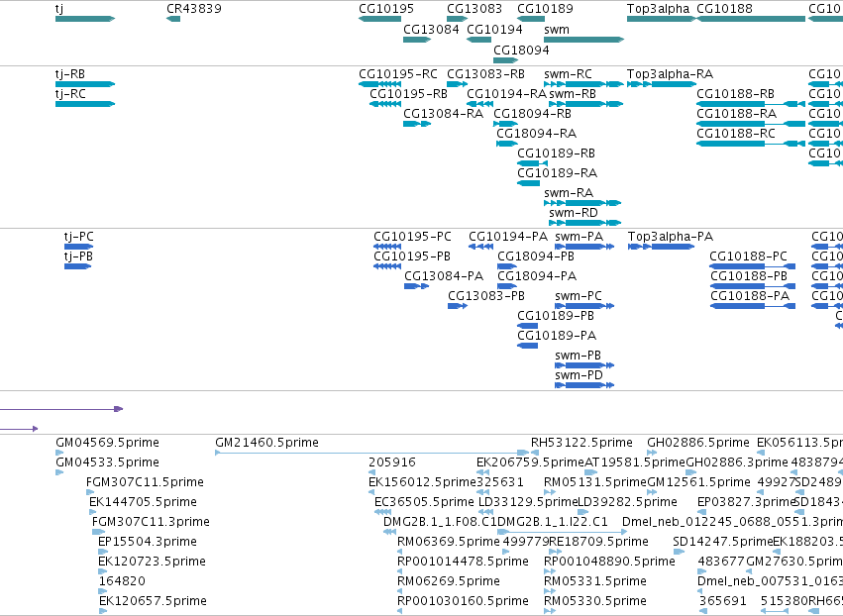Click the swm-RC transcript label
Image resolution: width=843 pixels, height=616 pixels.
click(568, 74)
